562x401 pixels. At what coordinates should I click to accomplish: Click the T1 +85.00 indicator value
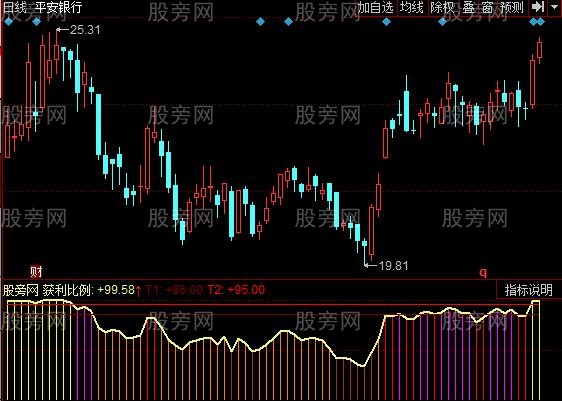[x=174, y=290]
